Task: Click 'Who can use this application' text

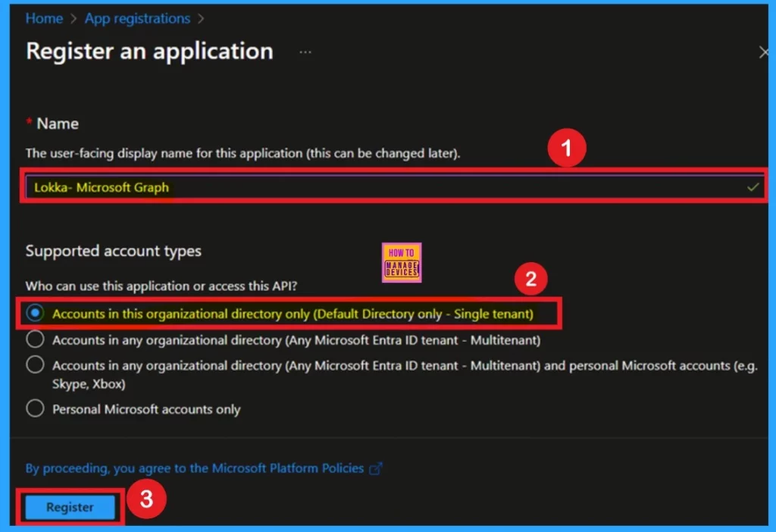Action: click(x=161, y=286)
